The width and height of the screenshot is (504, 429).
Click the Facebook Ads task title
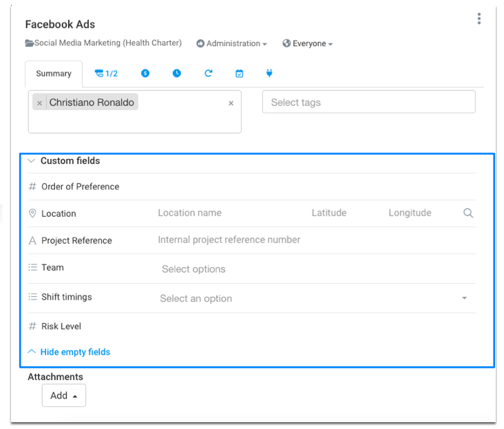point(60,24)
